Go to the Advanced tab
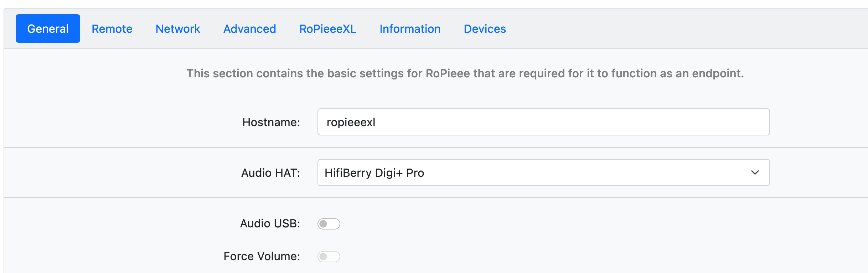This screenshot has height=273, width=868. 249,29
